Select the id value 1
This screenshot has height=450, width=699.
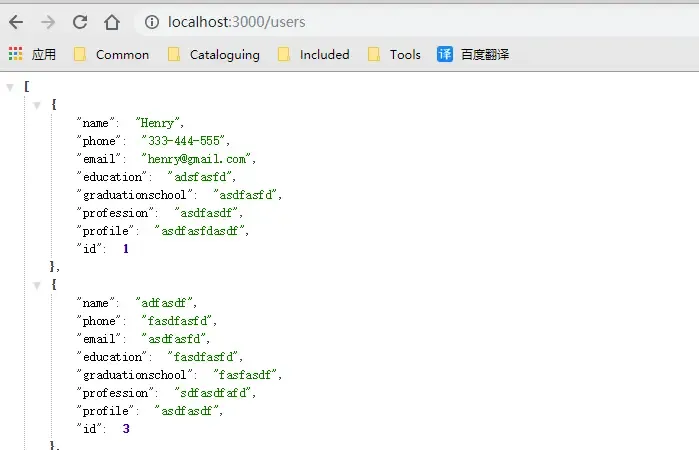tap(126, 249)
